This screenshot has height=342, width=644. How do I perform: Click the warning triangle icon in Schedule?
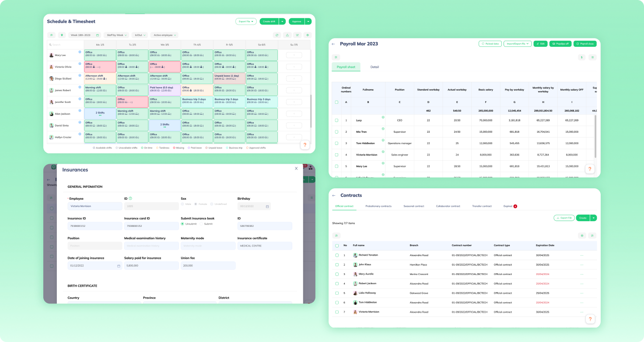click(x=287, y=35)
